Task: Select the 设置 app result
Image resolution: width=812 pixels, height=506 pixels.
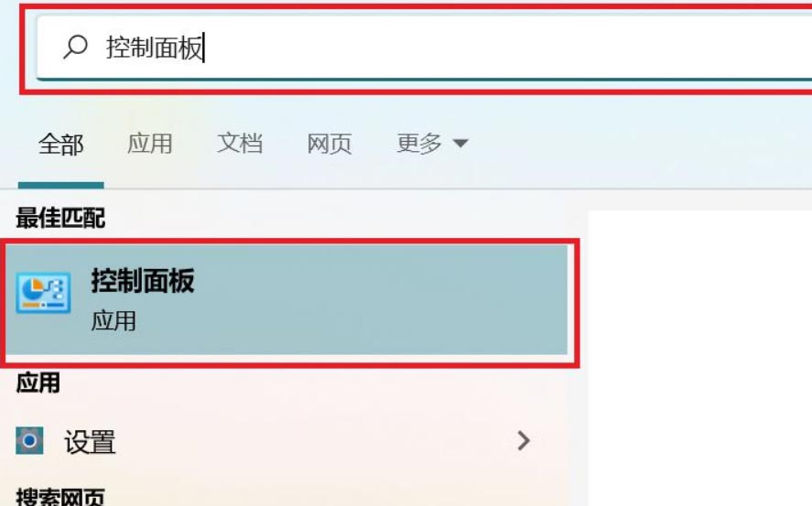Action: tap(275, 441)
